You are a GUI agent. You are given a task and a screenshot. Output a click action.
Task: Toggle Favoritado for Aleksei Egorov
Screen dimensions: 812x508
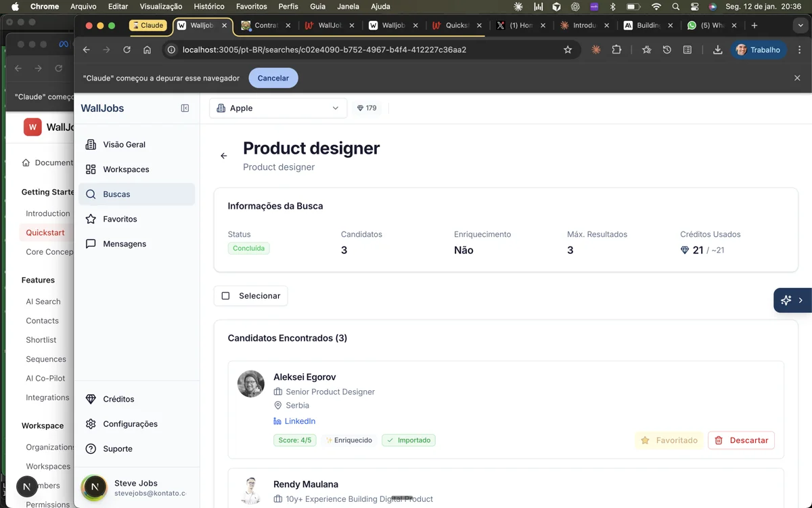pos(669,440)
